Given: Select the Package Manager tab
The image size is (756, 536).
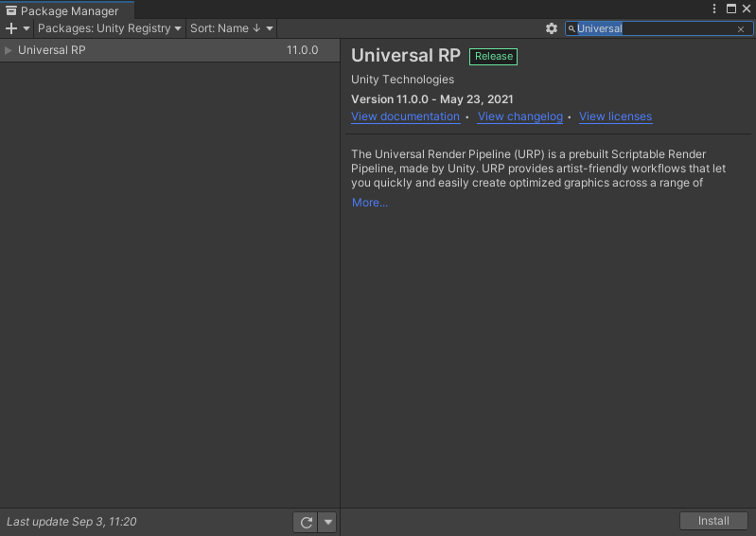Looking at the screenshot, I should (67, 10).
